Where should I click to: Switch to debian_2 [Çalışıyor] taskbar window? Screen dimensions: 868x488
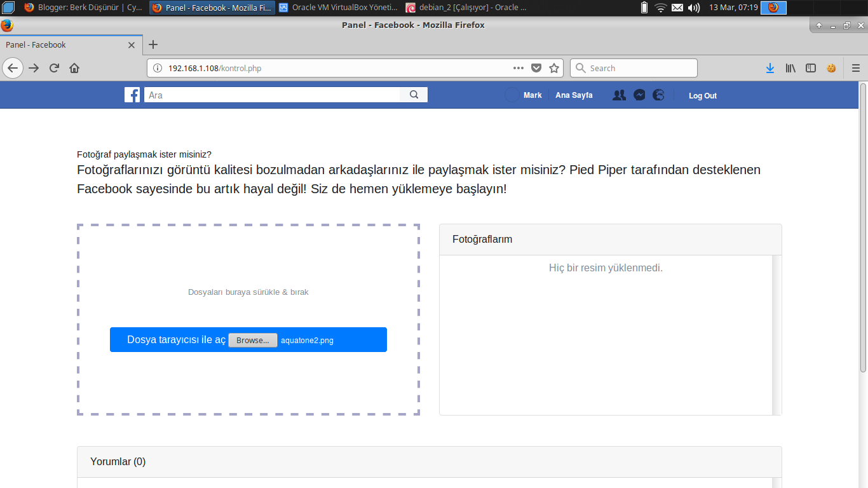point(466,8)
